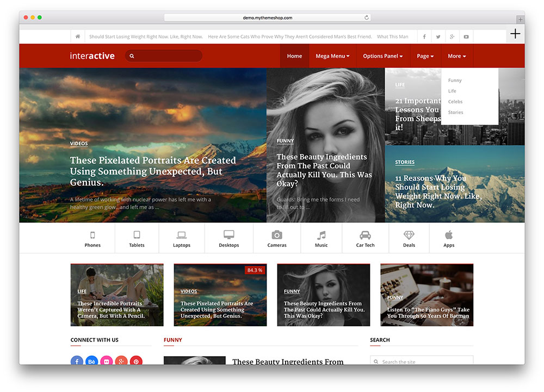Select the Apps category icon
Screen dimensions: 544x392
click(449, 235)
